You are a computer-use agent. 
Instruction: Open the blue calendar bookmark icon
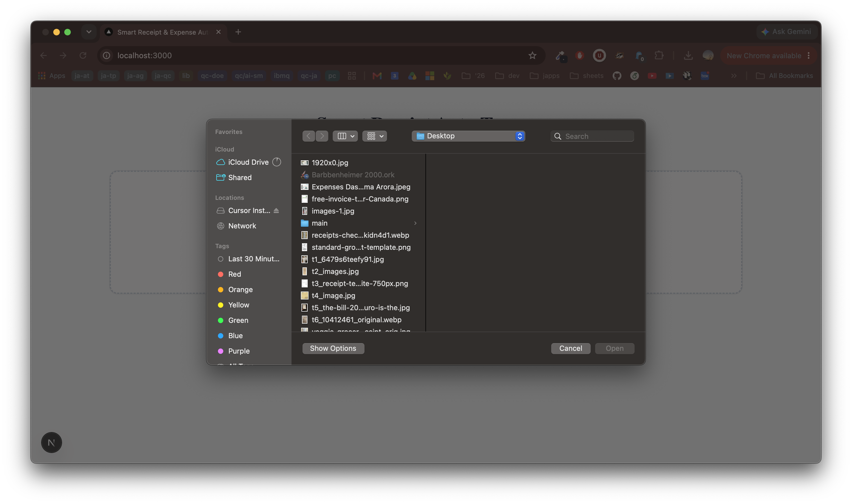click(x=394, y=76)
